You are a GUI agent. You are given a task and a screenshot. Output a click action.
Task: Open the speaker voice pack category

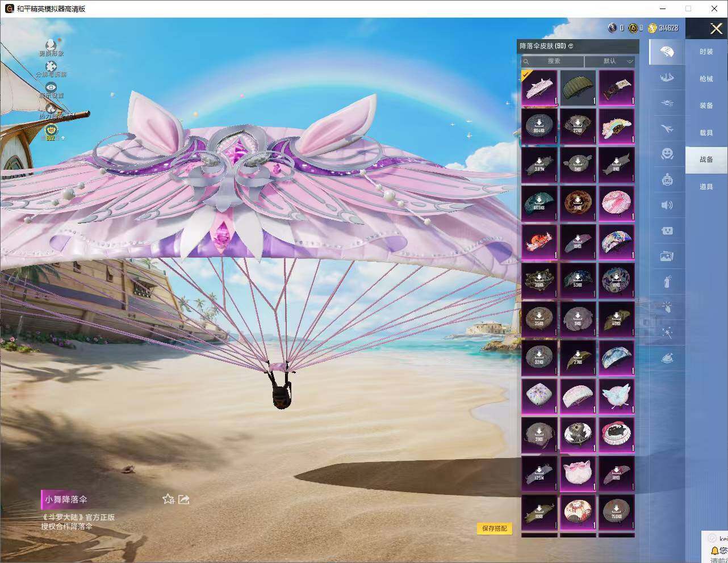point(667,205)
